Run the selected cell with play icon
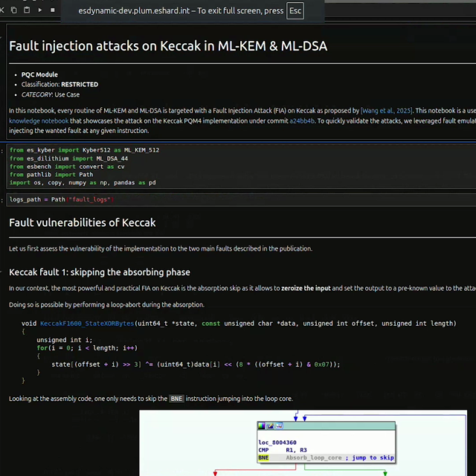This screenshot has height=476, width=476. 39,10
